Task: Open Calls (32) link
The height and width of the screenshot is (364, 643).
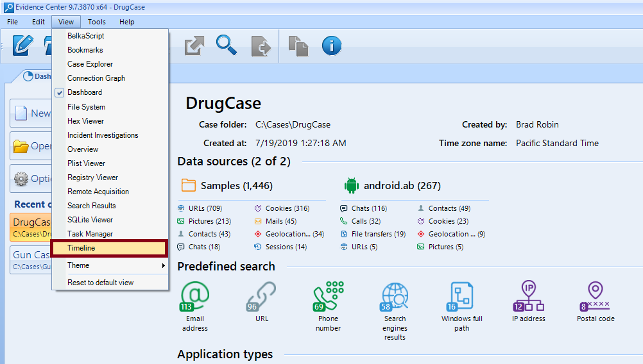Action: [366, 221]
